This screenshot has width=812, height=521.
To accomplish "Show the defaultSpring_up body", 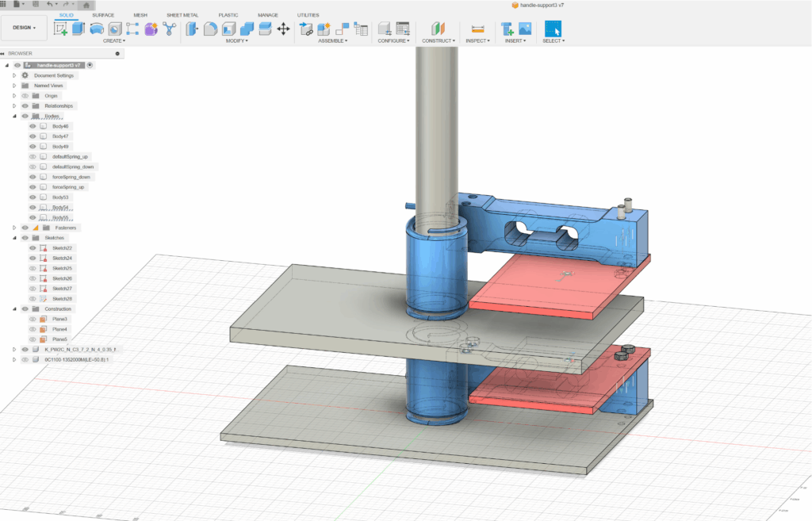I will [x=33, y=157].
